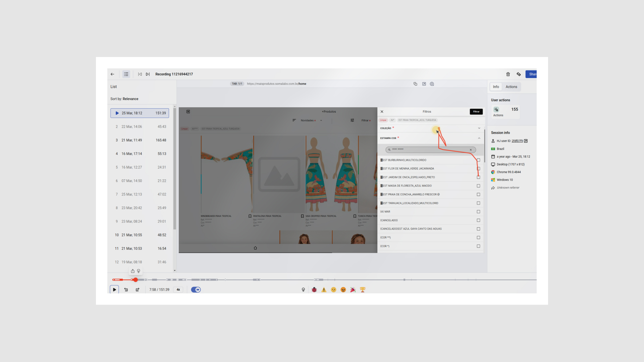
Task: Toggle skip inactivity switch
Action: point(196,290)
